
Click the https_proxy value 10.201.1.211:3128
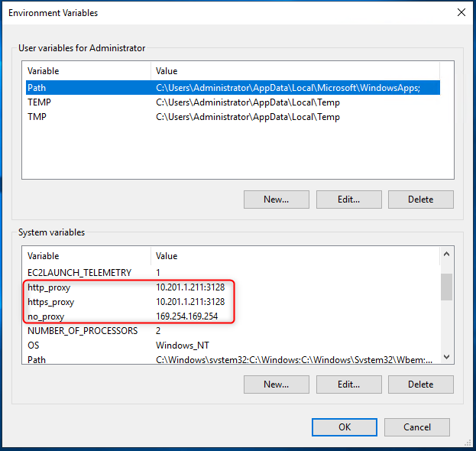coord(190,302)
